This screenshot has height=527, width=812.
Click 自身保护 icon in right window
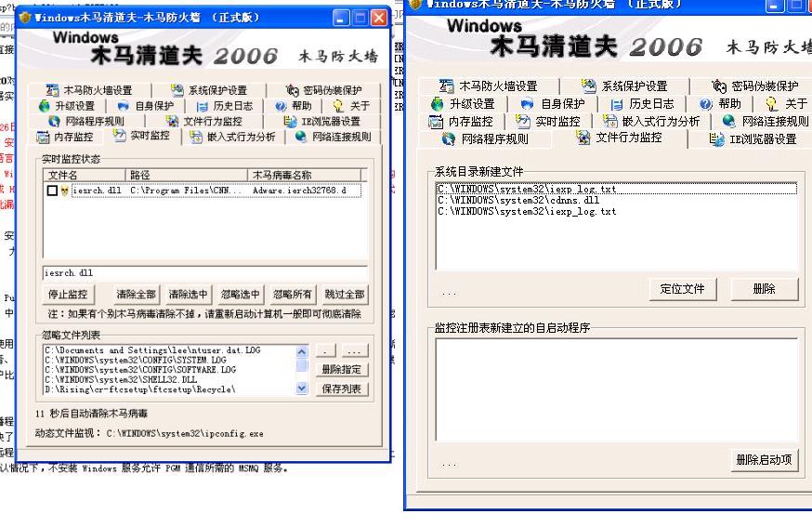click(527, 104)
